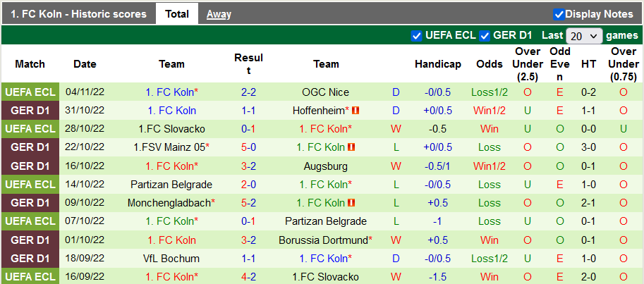644x284 pixels.
Task: Click the Handicap column header
Action: click(x=437, y=64)
